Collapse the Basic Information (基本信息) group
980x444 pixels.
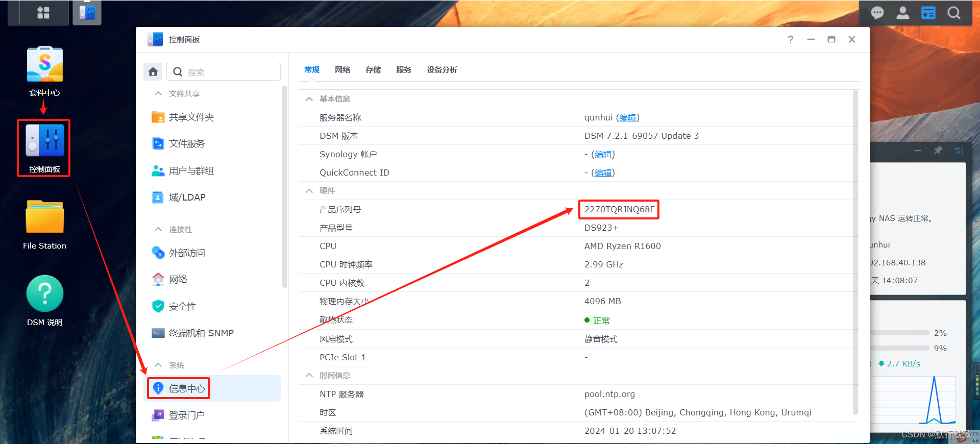(309, 99)
